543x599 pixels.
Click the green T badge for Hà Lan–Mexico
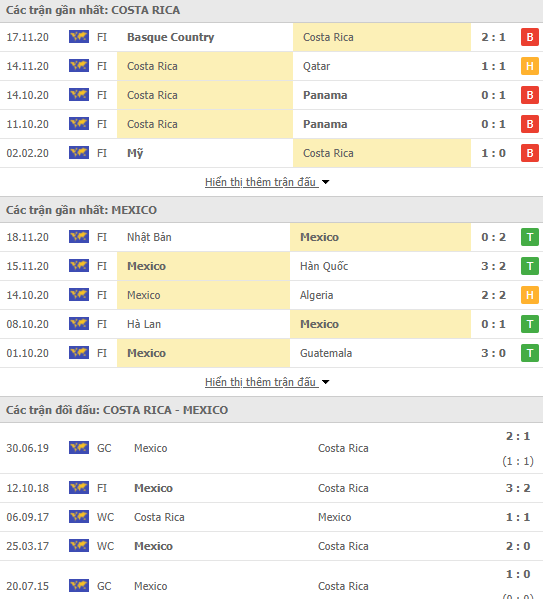[530, 324]
